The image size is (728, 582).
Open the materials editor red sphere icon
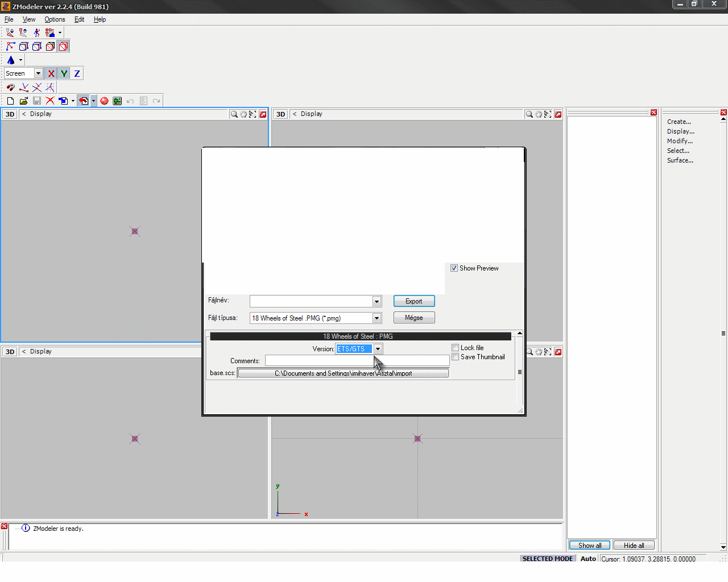point(104,101)
